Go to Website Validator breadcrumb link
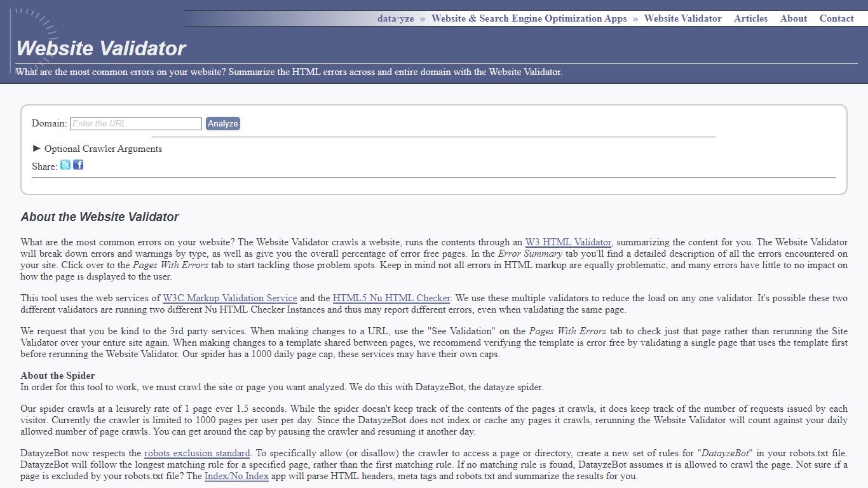Image resolution: width=868 pixels, height=488 pixels. click(x=683, y=18)
